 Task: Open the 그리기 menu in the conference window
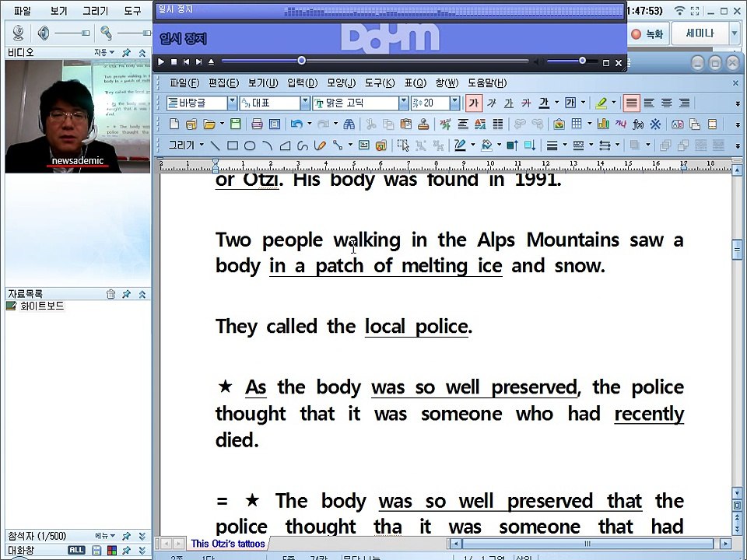pos(95,10)
